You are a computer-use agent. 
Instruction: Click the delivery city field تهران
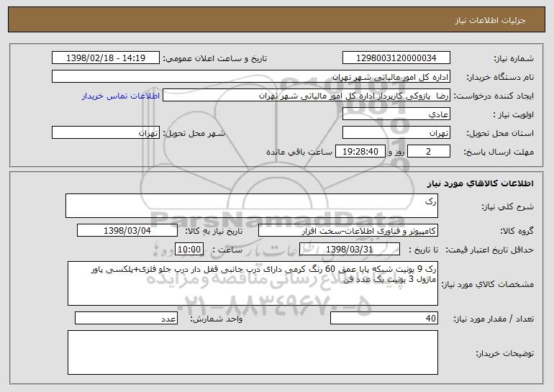pyautogui.click(x=106, y=133)
